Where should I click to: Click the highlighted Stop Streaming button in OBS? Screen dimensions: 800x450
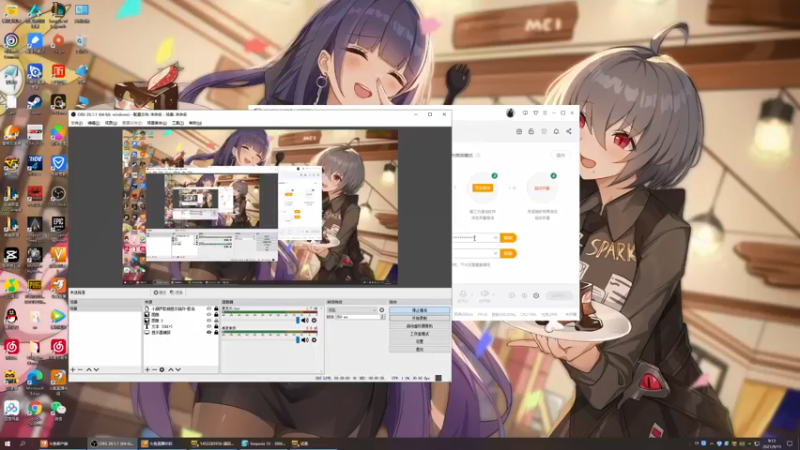pyautogui.click(x=419, y=310)
